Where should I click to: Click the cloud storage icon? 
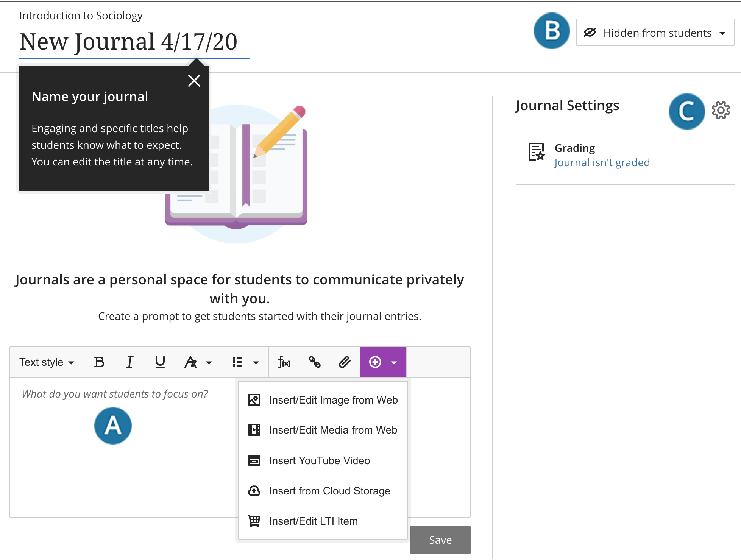click(x=254, y=491)
